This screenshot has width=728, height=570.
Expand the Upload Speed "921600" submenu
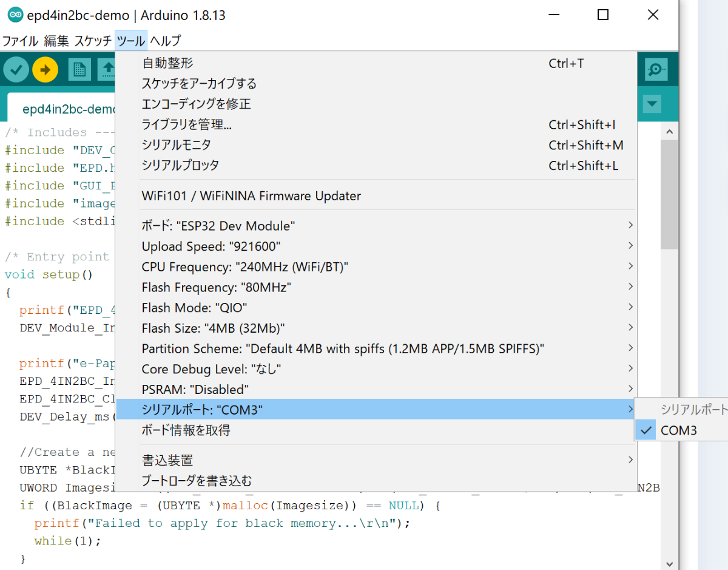coord(376,246)
